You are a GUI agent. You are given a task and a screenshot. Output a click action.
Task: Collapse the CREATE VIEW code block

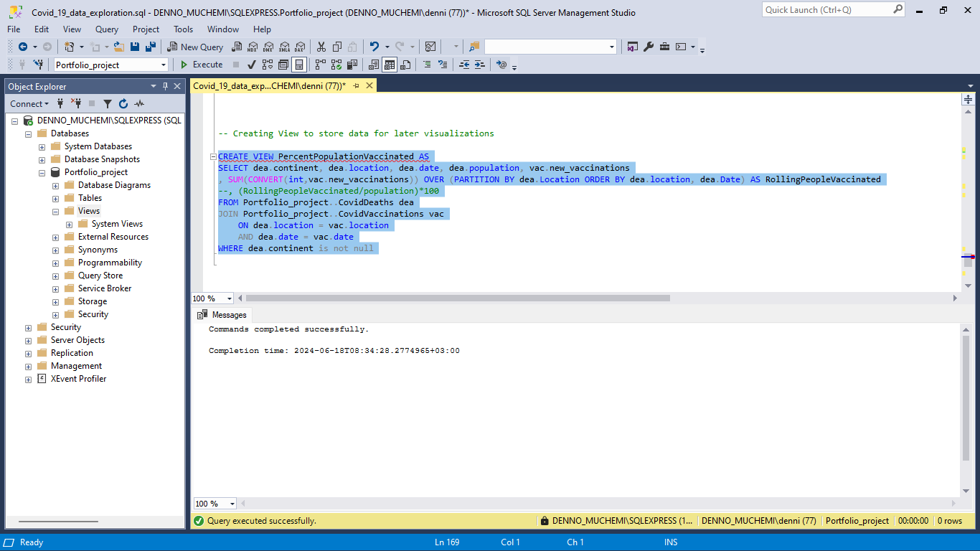(x=213, y=156)
